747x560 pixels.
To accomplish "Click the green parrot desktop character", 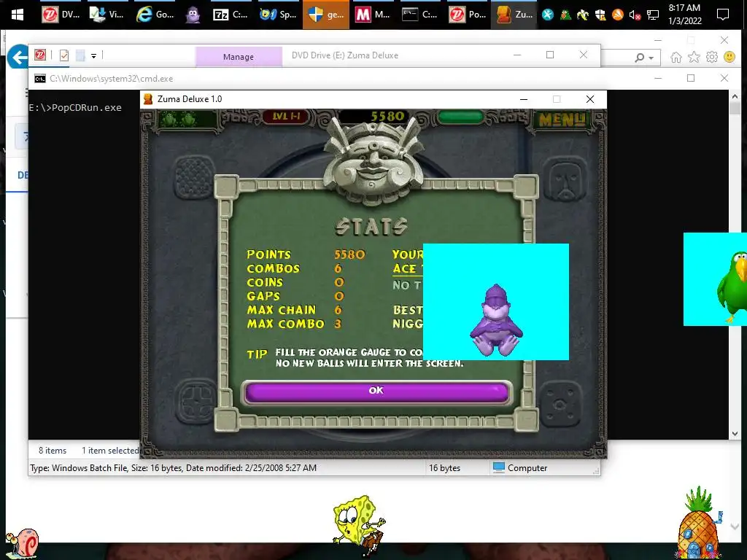I will (732, 286).
